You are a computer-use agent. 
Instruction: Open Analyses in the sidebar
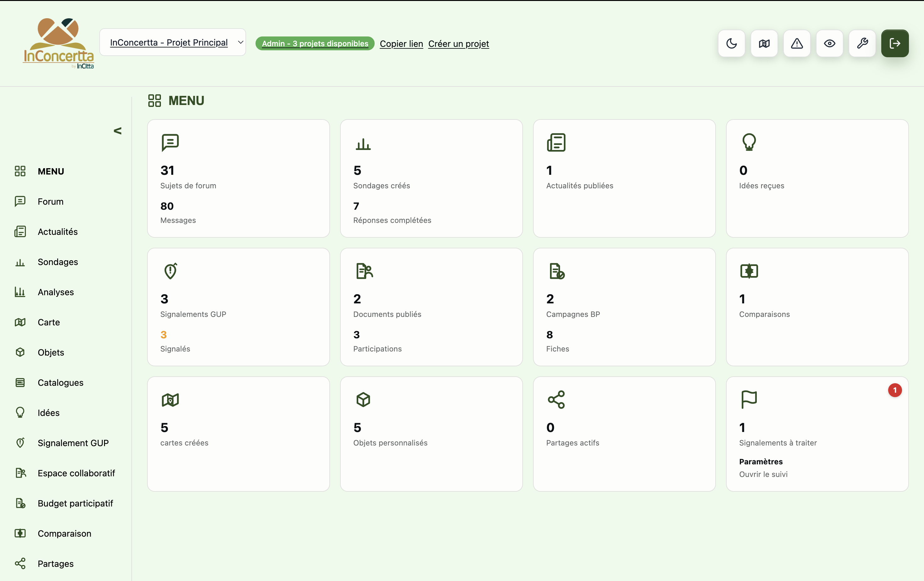tap(56, 292)
